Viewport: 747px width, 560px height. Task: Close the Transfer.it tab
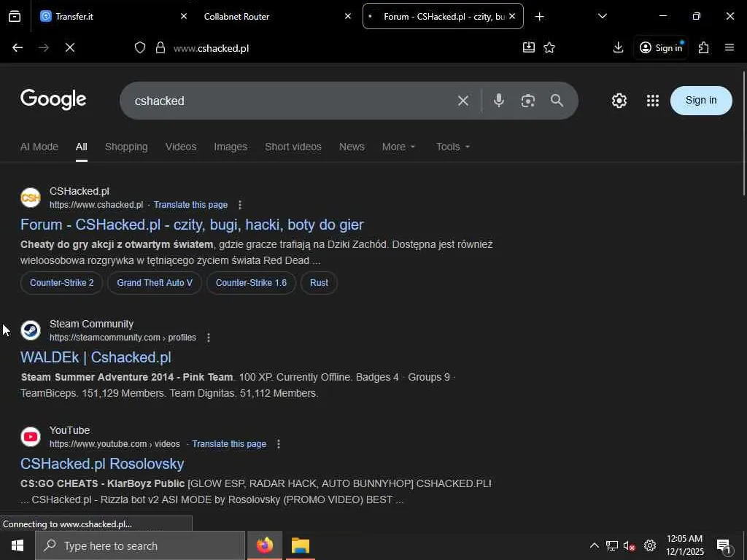pos(183,16)
